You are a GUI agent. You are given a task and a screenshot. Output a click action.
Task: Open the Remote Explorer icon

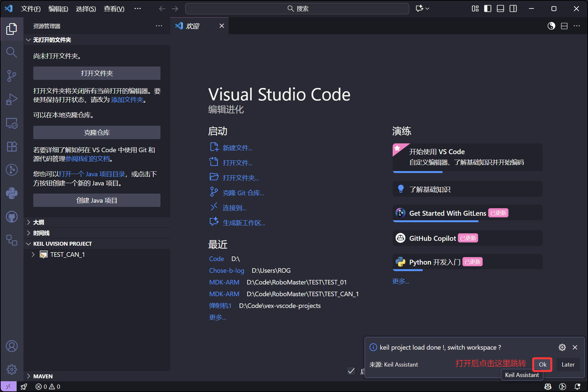(x=12, y=123)
